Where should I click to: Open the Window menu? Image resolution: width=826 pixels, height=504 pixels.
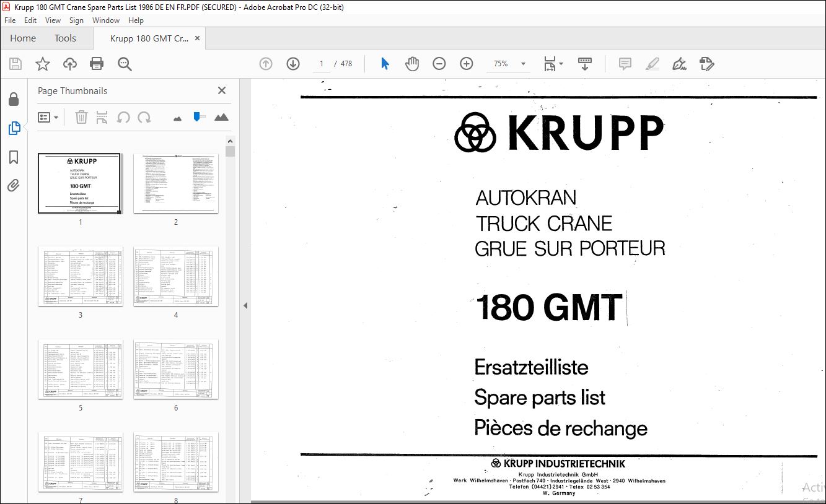click(x=106, y=20)
